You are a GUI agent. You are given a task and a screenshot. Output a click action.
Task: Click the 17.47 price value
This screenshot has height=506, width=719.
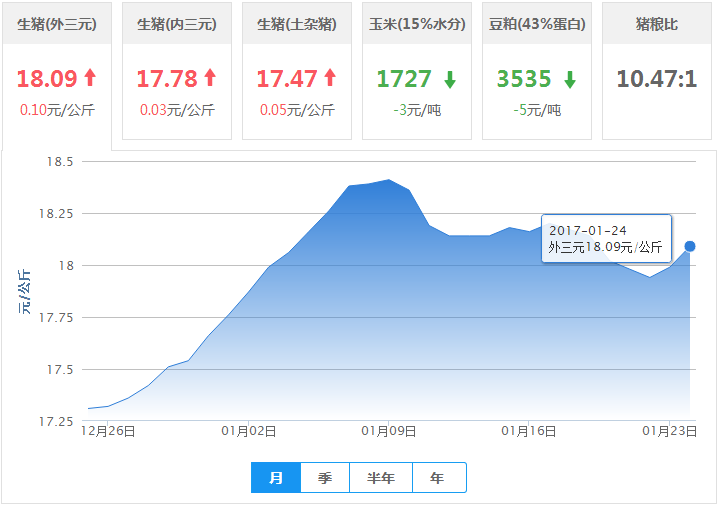tap(287, 78)
